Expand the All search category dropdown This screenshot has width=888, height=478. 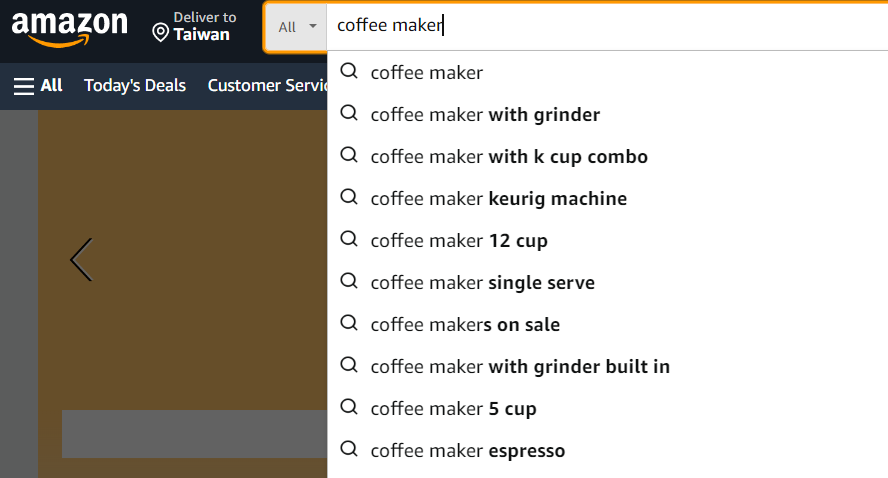point(297,27)
